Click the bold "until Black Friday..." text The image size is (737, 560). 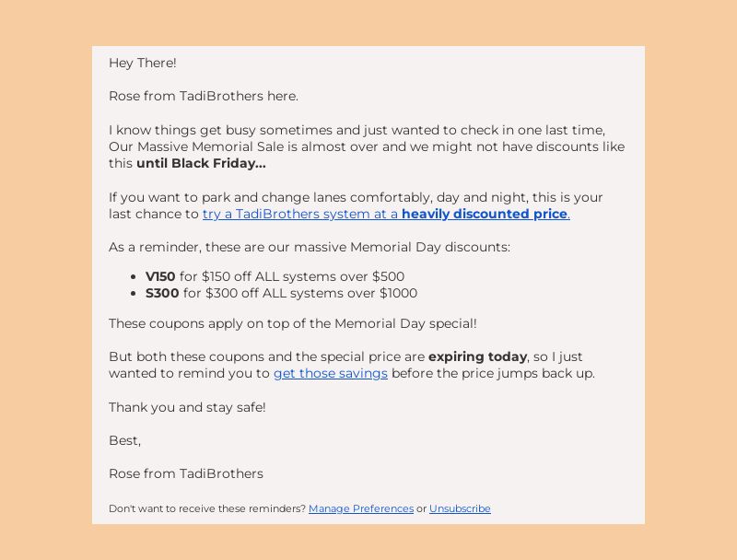[201, 164]
